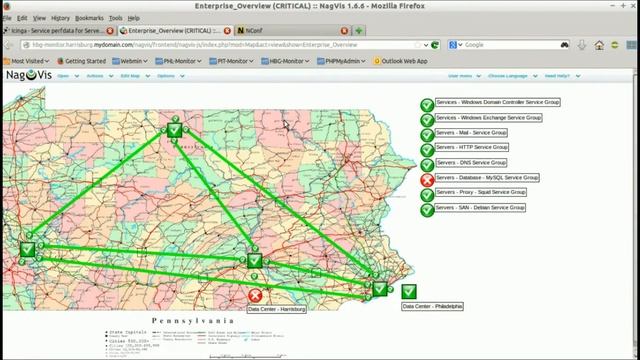Click the browser Home icon

coord(599,45)
